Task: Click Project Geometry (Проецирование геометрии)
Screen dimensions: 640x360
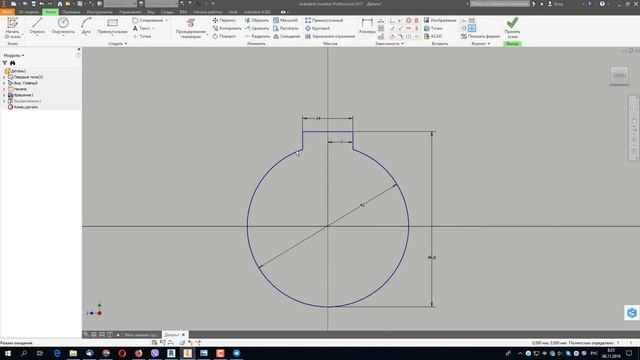Action: point(191,28)
